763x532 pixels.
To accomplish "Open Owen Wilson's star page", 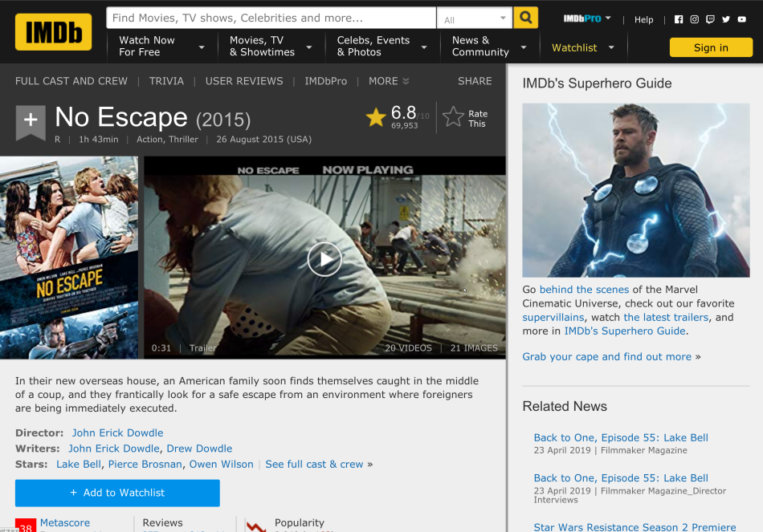I will 222,465.
